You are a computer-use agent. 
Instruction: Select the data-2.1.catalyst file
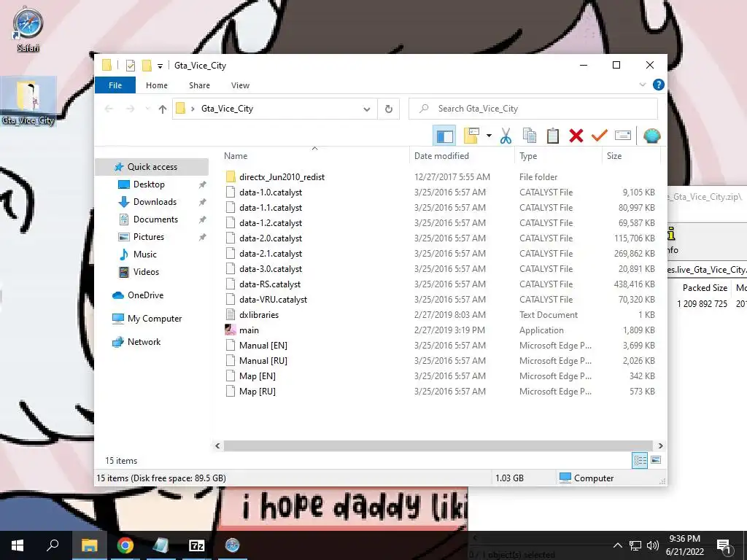[x=271, y=254]
